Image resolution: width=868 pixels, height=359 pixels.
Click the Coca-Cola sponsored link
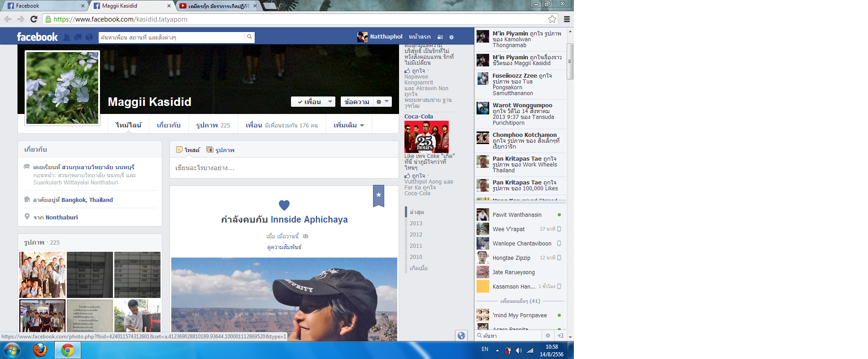419,117
